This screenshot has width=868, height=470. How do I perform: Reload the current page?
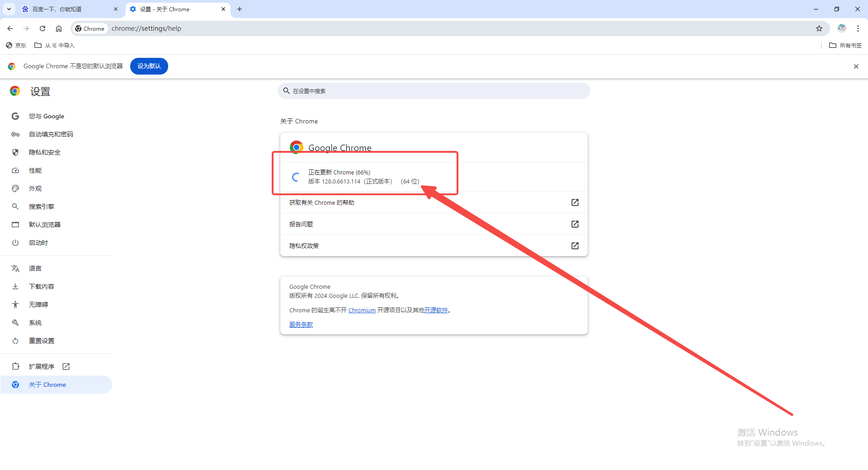pos(42,28)
